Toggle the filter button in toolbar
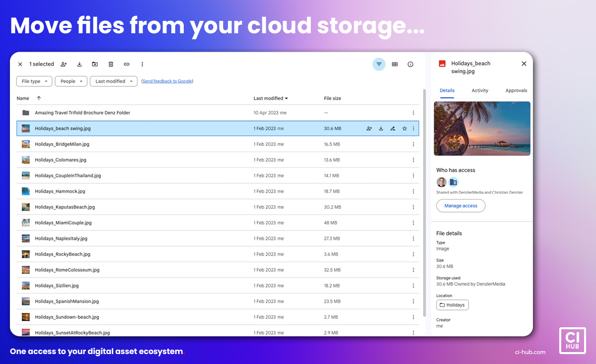 click(x=379, y=64)
